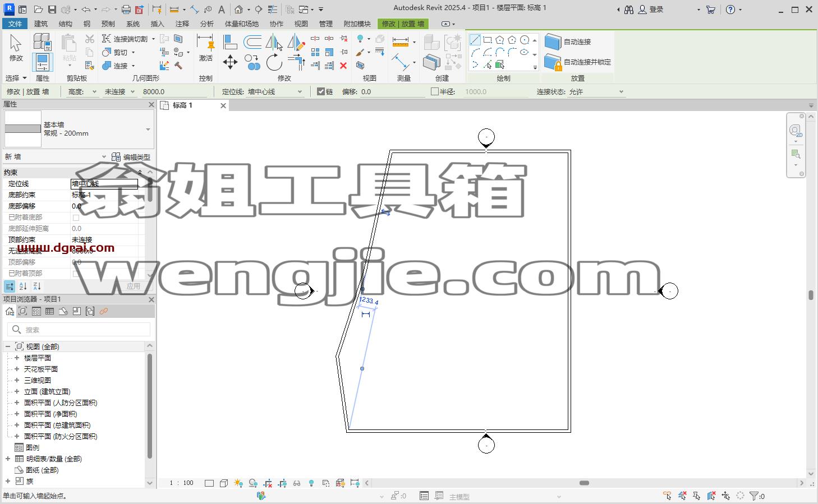Select the Align tool
The image size is (818, 504).
pos(230,41)
